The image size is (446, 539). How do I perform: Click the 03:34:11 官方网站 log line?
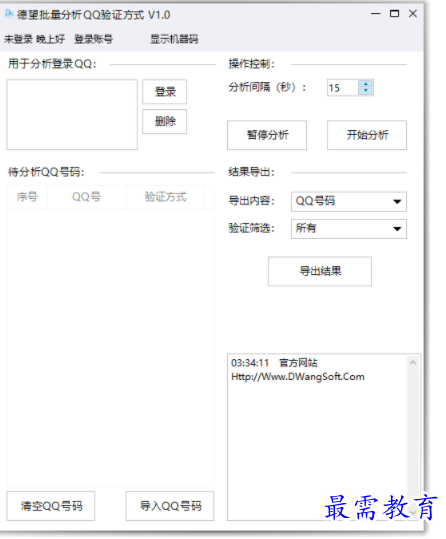coord(274,363)
